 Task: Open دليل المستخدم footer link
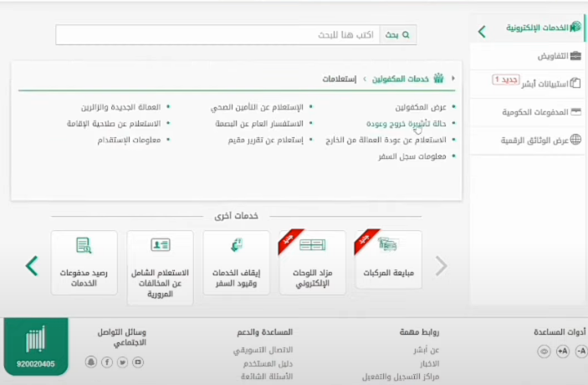(268, 363)
